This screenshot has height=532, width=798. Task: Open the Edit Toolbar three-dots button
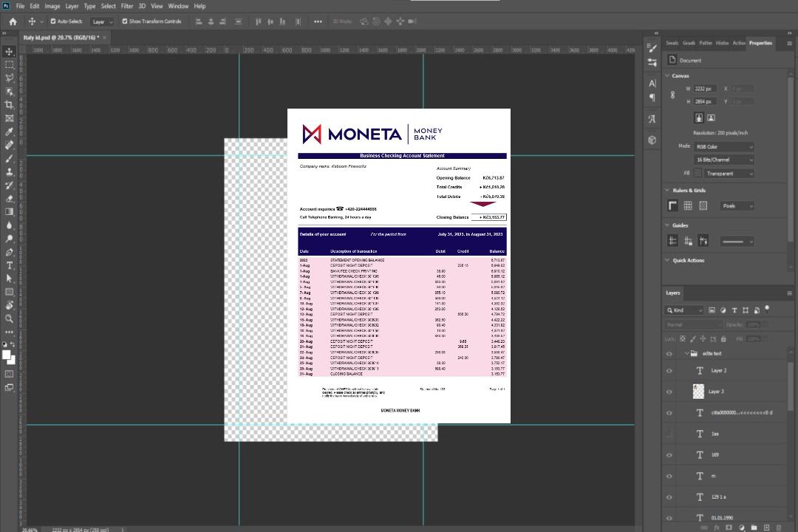[x=9, y=332]
